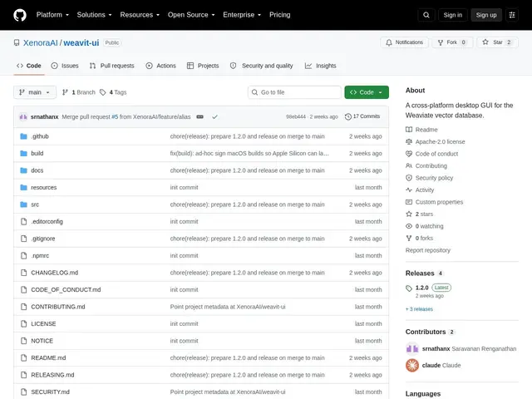This screenshot has height=399, width=532.
Task: Open Apache-2.0 license link
Action: click(x=436, y=142)
